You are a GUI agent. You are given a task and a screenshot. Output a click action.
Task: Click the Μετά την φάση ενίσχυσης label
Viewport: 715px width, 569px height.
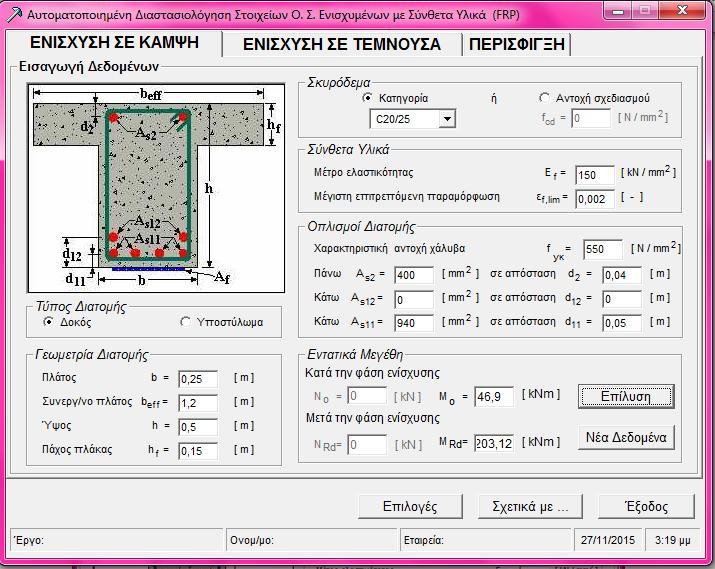click(x=372, y=418)
